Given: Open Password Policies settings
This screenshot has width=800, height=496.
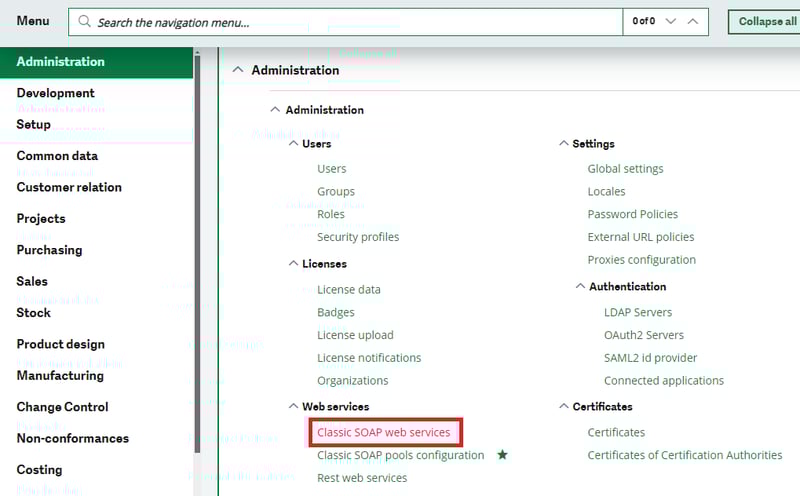Looking at the screenshot, I should [632, 214].
